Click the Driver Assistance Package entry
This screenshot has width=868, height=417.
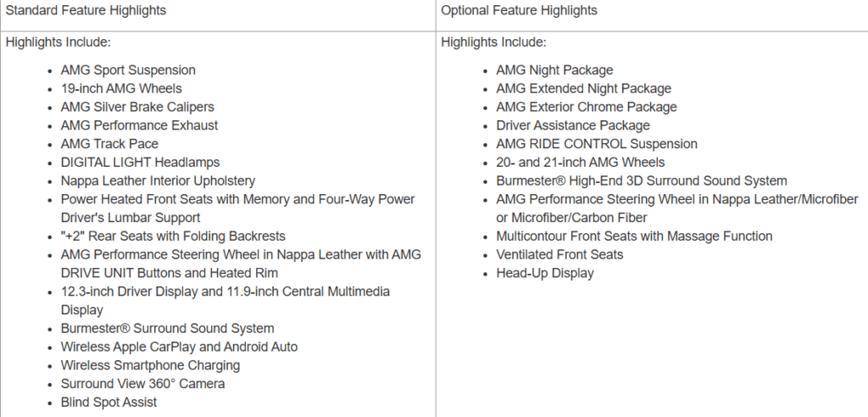pos(573,125)
